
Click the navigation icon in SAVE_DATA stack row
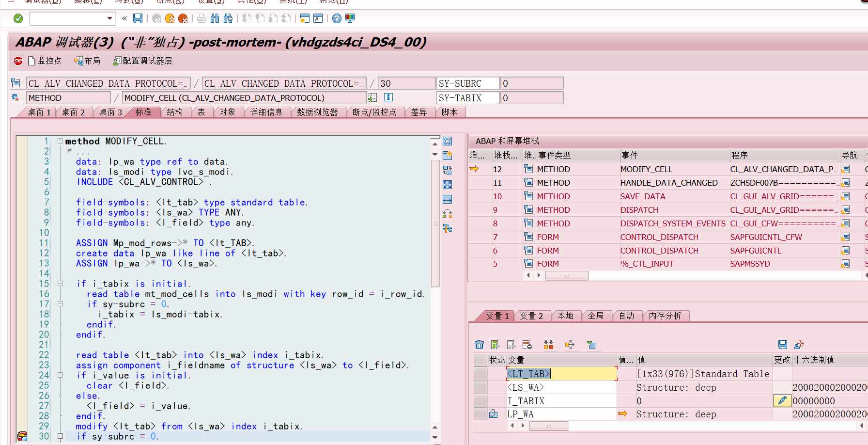(846, 196)
